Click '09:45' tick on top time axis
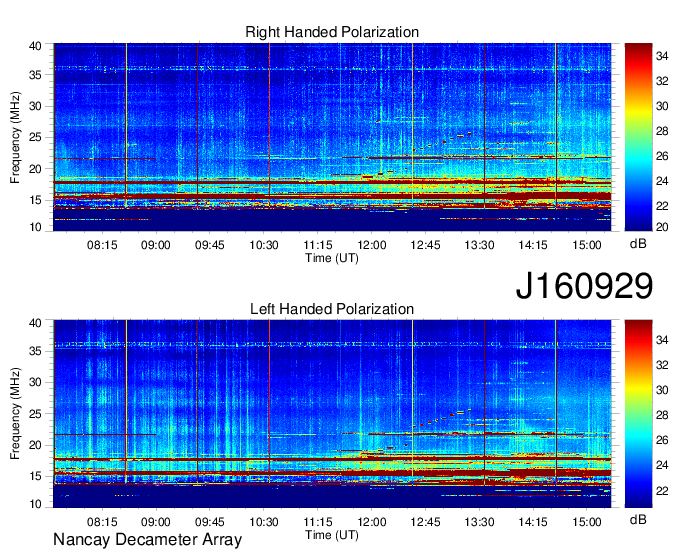Screen dimensions: 680x552 209,245
